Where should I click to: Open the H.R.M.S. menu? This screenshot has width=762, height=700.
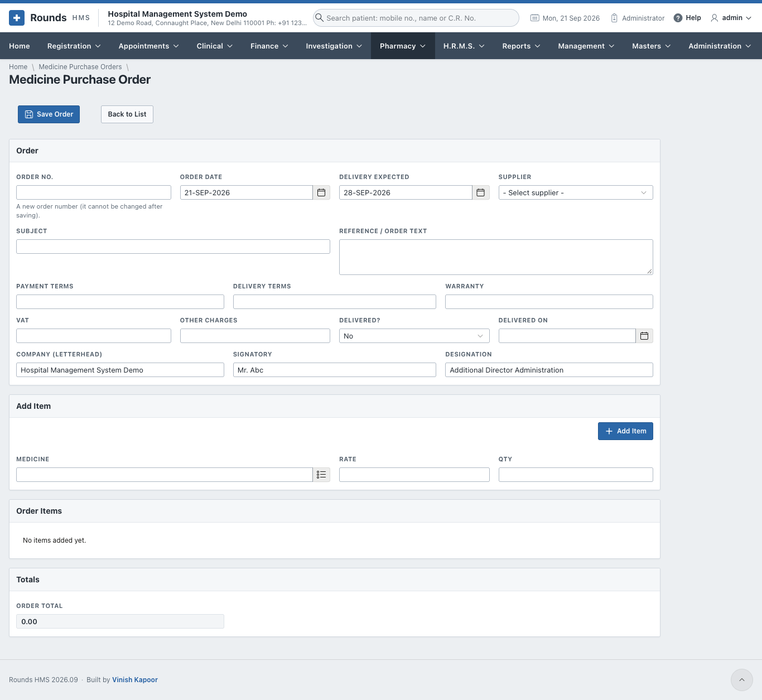point(464,46)
